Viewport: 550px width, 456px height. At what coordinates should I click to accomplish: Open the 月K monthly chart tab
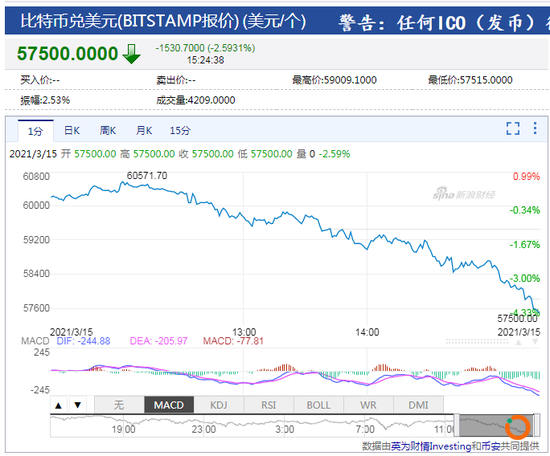click(x=144, y=131)
